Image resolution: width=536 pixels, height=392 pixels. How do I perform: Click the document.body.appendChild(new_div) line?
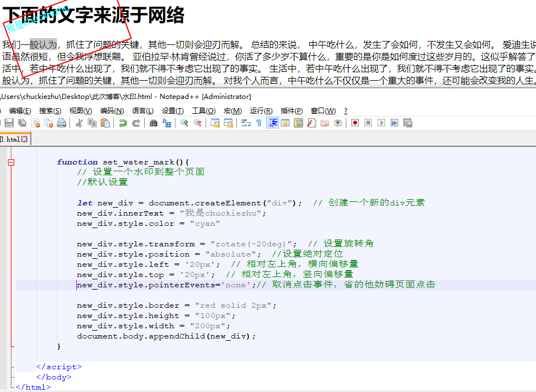click(166, 336)
